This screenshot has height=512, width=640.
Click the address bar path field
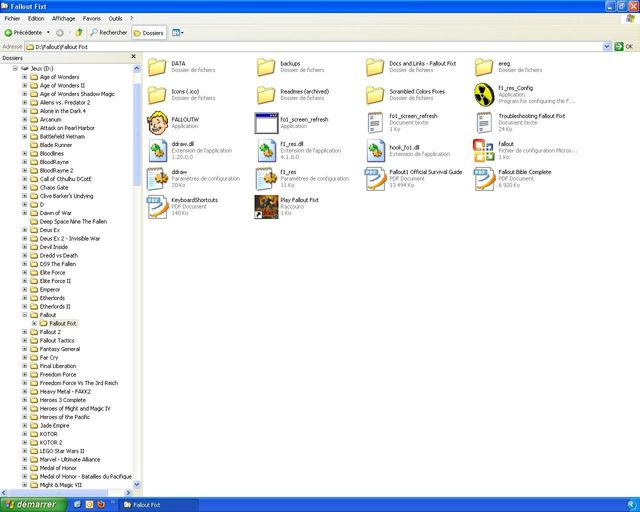click(314, 47)
